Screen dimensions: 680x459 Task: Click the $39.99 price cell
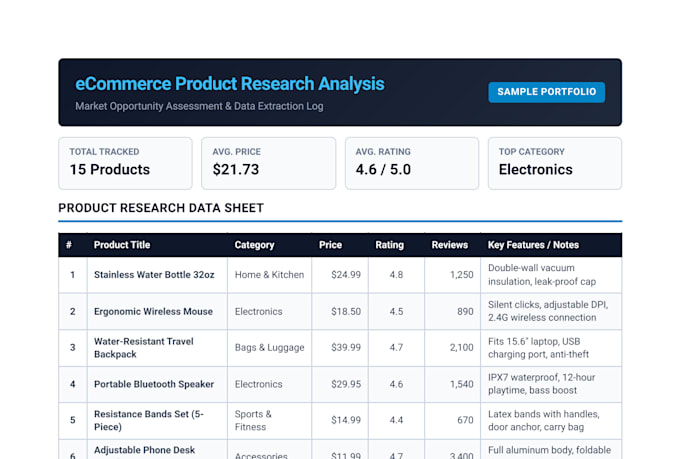point(340,348)
